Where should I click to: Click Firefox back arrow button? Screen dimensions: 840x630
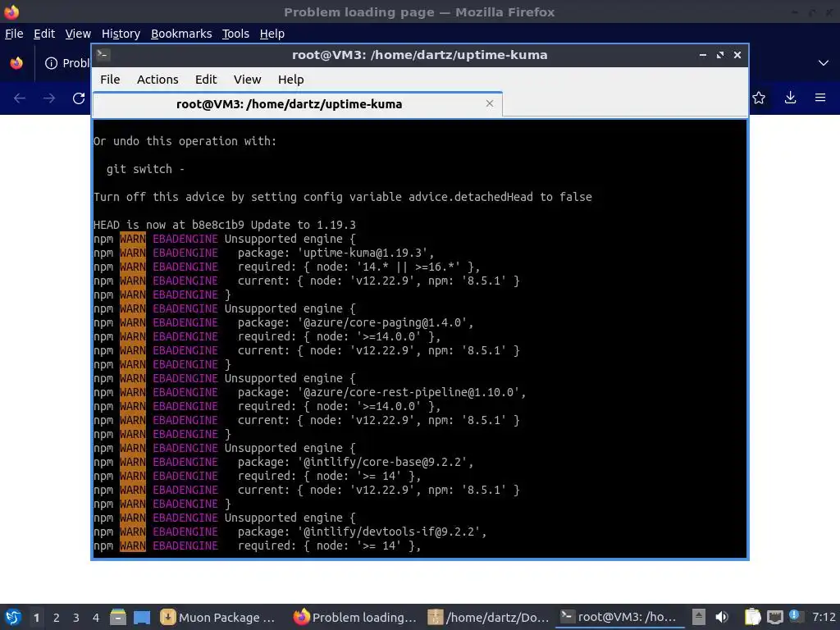coord(20,98)
